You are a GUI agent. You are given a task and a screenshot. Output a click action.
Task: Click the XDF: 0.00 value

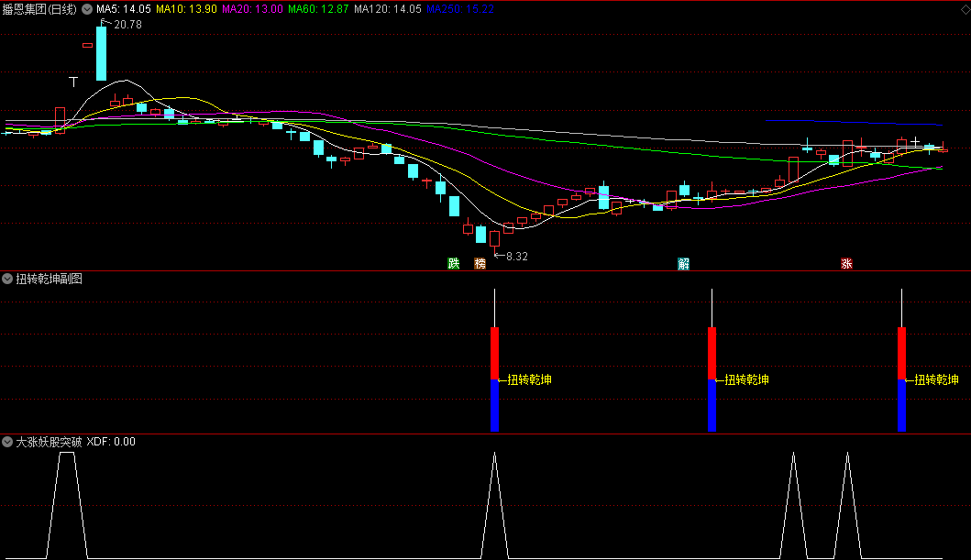click(111, 442)
